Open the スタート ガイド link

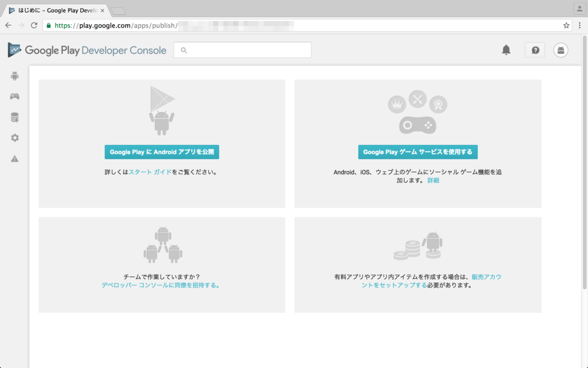(150, 172)
